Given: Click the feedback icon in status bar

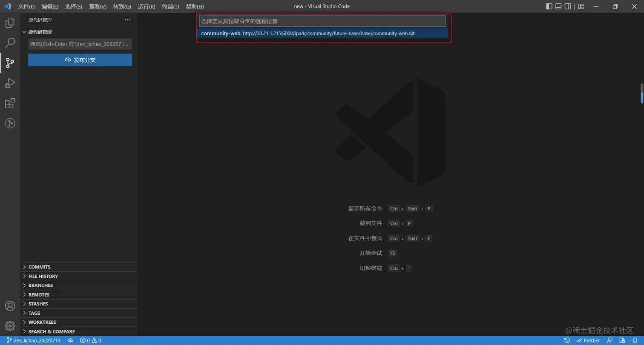Looking at the screenshot, I should coord(610,340).
